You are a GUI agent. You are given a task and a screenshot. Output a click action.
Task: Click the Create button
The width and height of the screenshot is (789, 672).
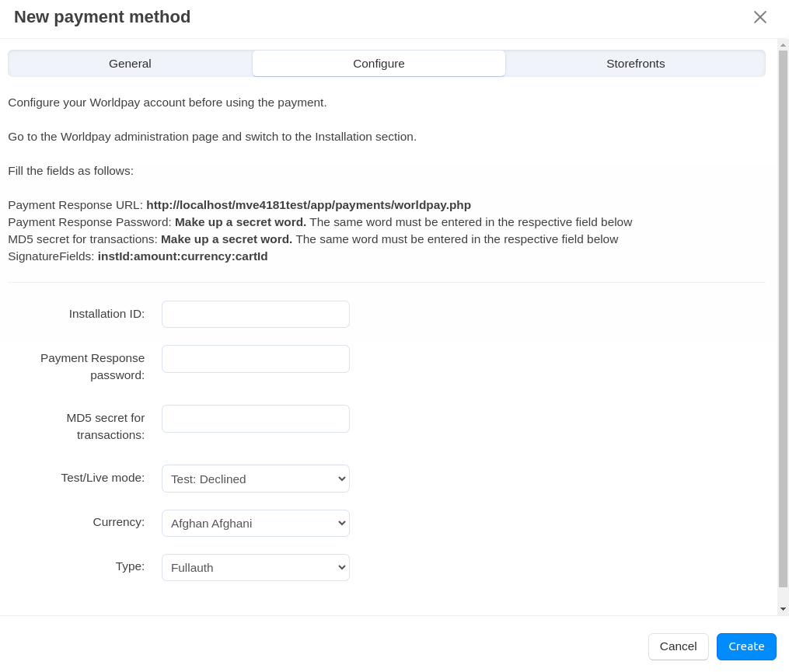click(x=746, y=646)
